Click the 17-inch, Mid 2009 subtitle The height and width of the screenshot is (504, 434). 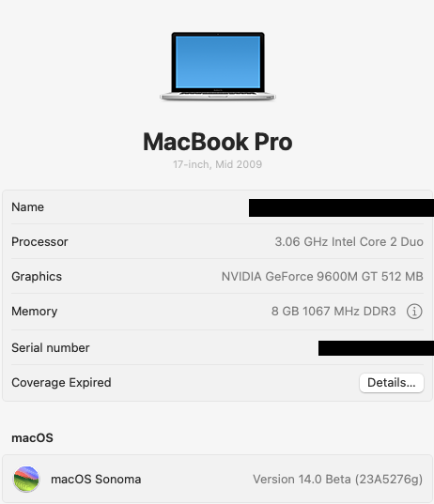click(218, 164)
